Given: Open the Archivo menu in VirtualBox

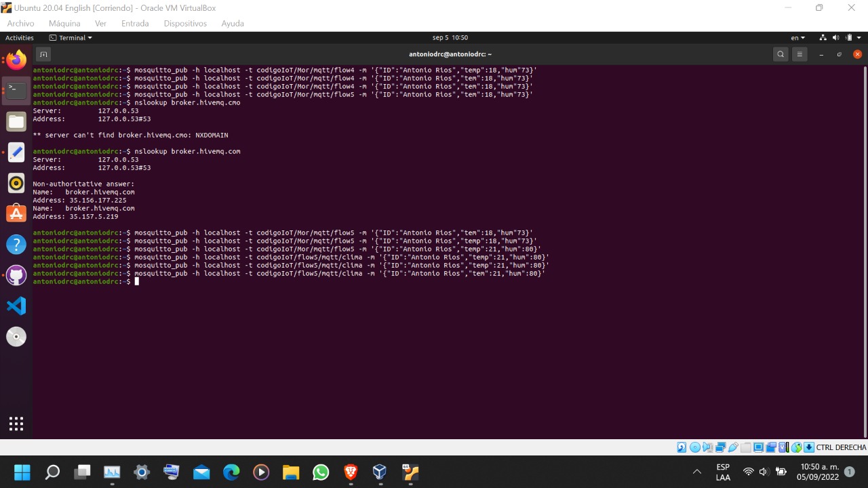Looking at the screenshot, I should coord(20,23).
